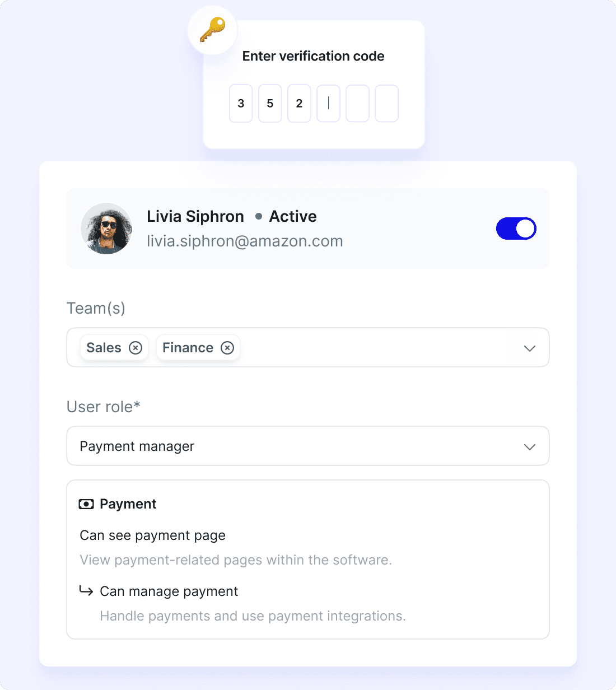This screenshot has width=616, height=690.
Task: Click the last verification code box
Action: pos(386,104)
